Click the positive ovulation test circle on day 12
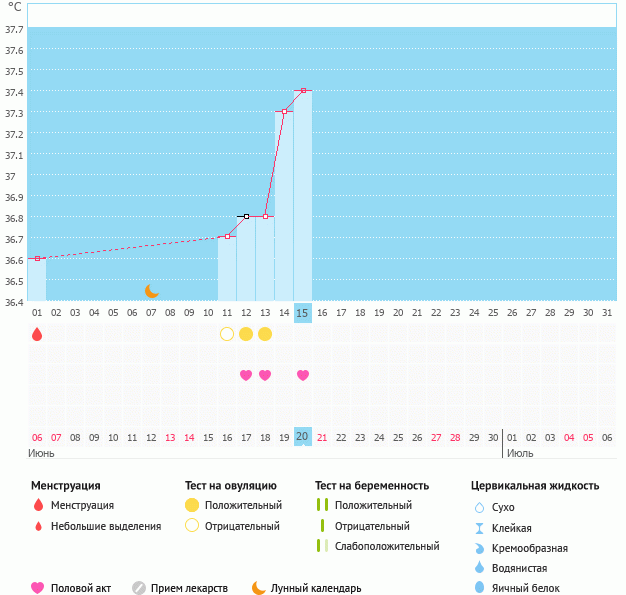 pos(246,334)
